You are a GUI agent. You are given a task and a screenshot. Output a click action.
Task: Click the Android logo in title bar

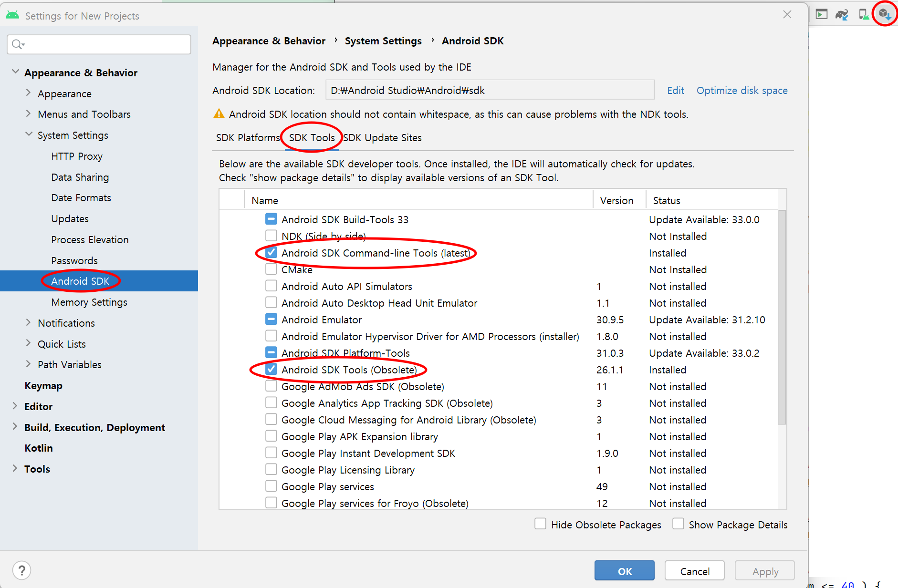coord(12,16)
